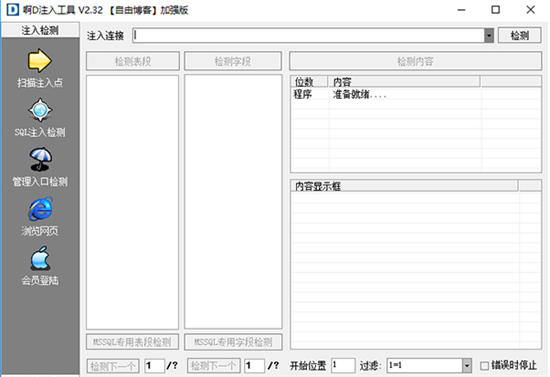Viewport: 550px width, 377px height.
Task: Click the 检测字段 button
Action: pyautogui.click(x=233, y=61)
